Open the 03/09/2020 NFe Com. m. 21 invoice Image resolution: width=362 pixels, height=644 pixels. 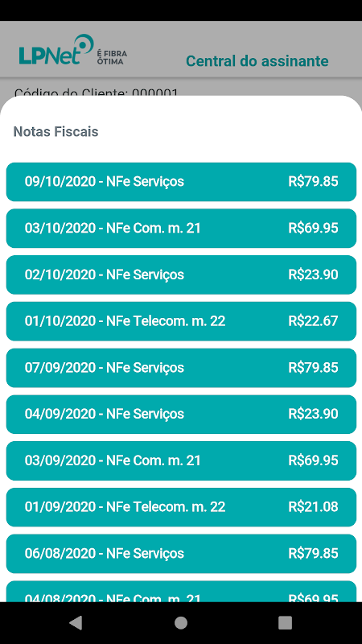click(x=181, y=460)
